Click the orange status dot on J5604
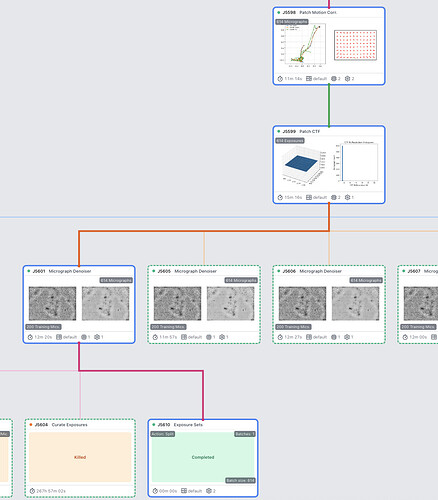438x500 pixels. [31, 425]
